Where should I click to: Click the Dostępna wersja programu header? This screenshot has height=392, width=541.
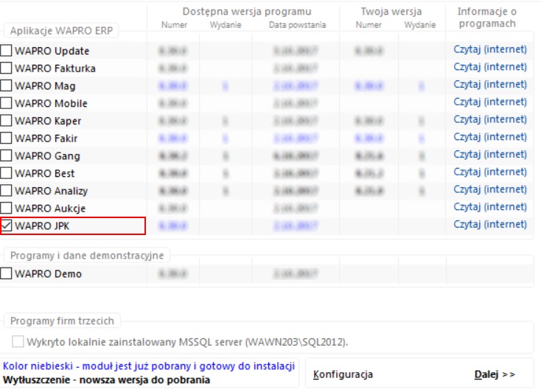(x=247, y=11)
